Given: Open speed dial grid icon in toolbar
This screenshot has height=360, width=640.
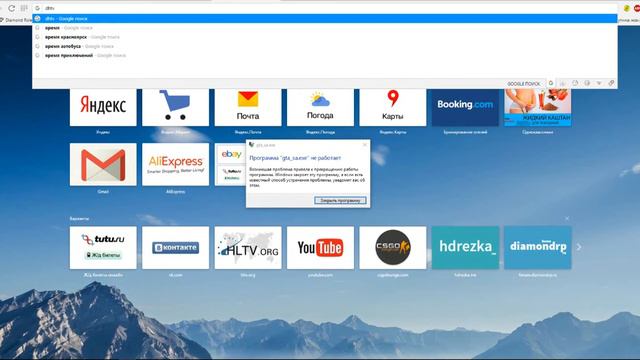Looking at the screenshot, I should (24, 8).
